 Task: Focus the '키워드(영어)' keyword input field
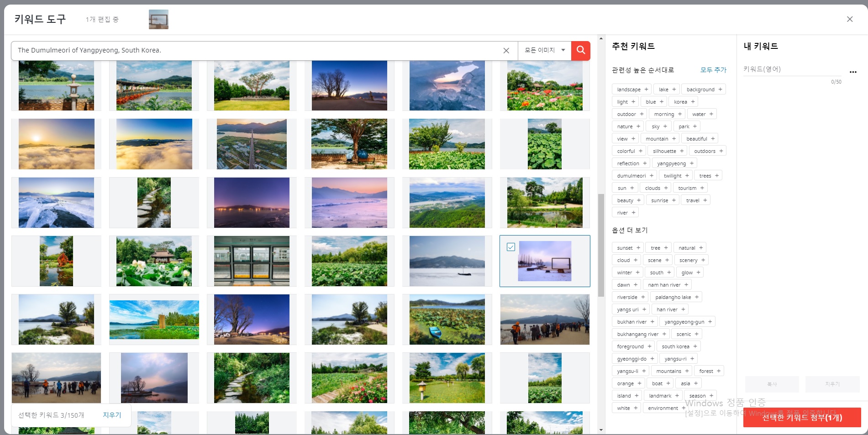click(791, 69)
